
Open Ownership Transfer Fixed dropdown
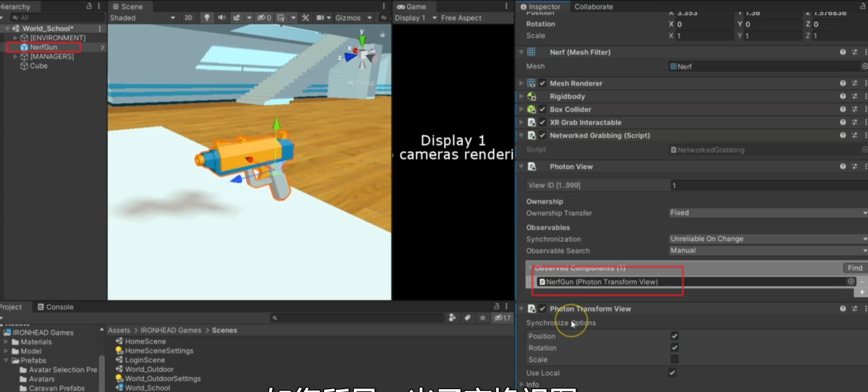[768, 213]
